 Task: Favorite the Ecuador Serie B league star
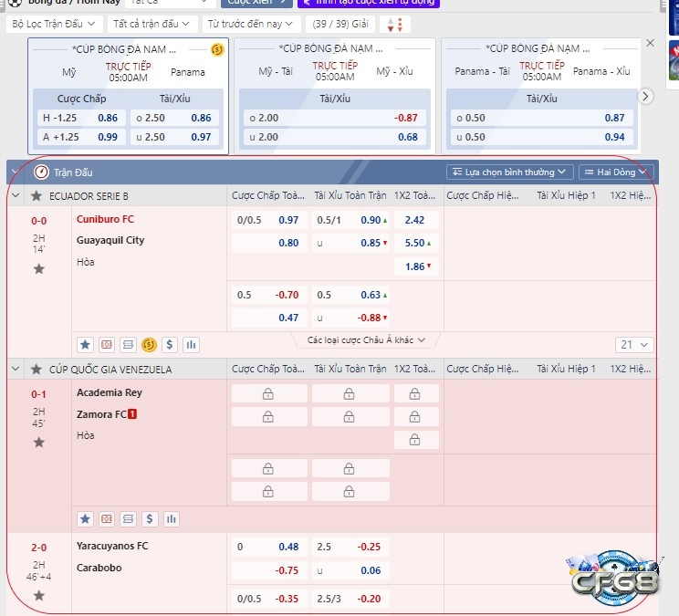click(37, 196)
